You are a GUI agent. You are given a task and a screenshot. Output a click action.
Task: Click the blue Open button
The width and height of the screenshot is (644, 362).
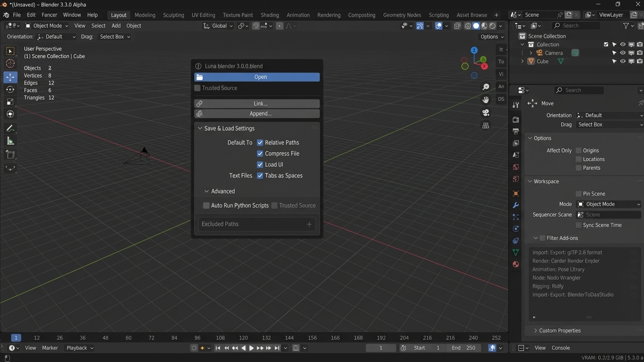(257, 77)
